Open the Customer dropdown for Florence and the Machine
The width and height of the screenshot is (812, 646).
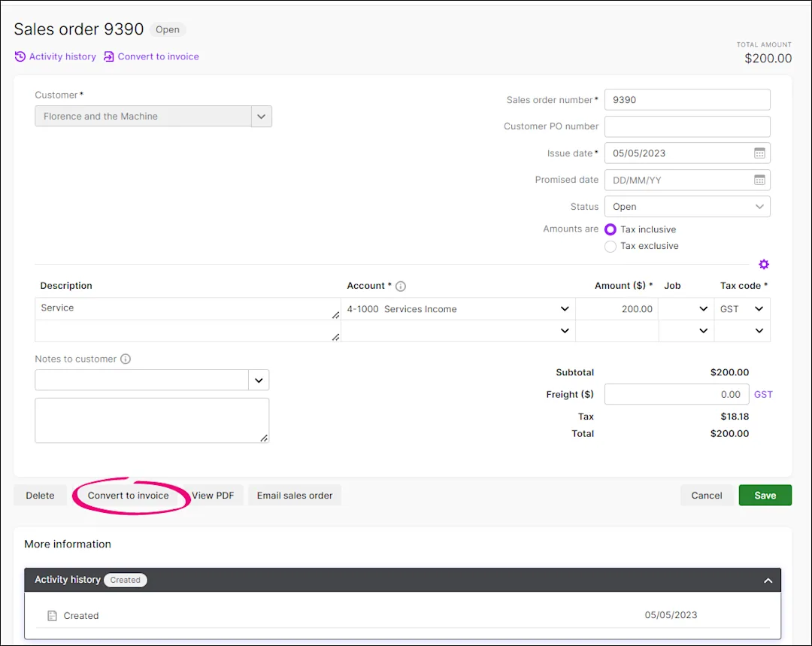tap(261, 117)
